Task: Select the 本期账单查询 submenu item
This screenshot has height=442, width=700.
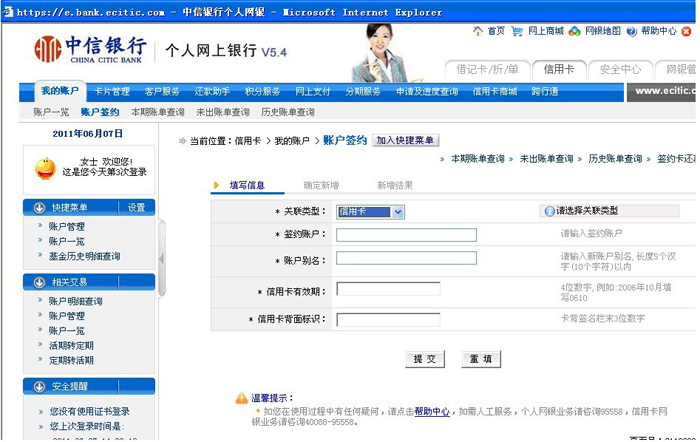Action: tap(157, 112)
